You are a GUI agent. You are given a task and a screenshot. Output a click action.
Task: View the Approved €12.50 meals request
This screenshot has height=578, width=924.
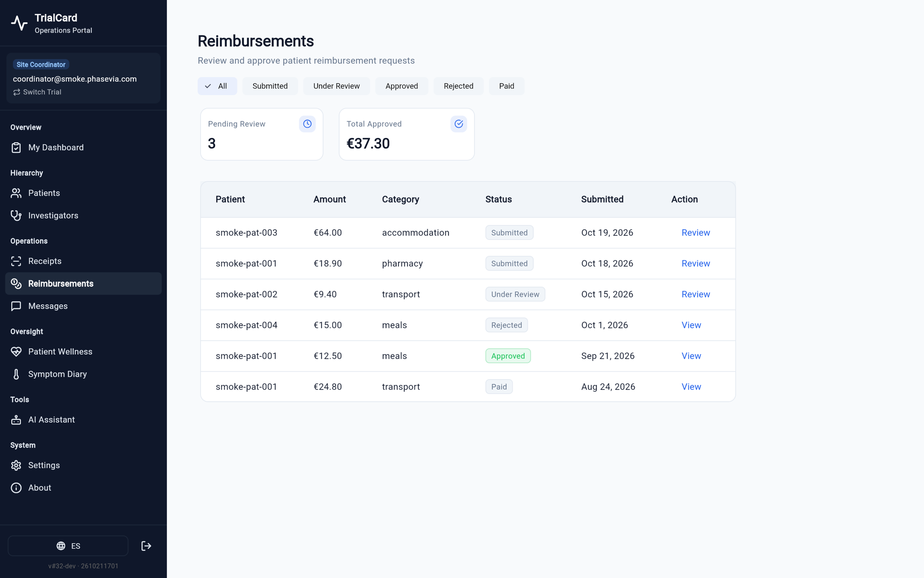(691, 356)
